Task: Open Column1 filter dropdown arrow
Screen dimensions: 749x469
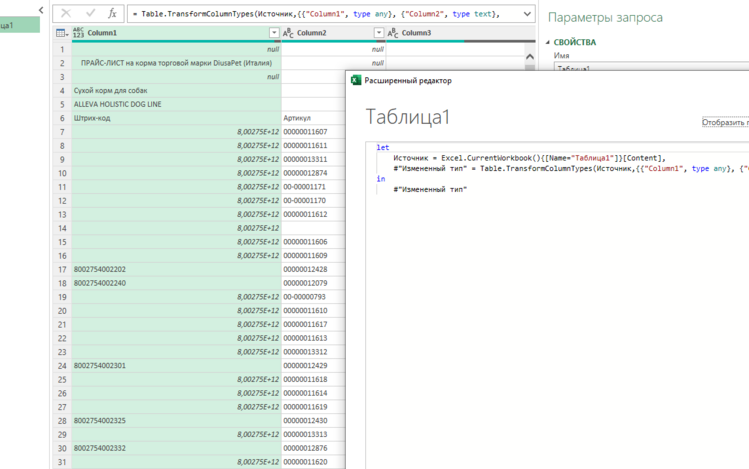Action: pos(274,33)
